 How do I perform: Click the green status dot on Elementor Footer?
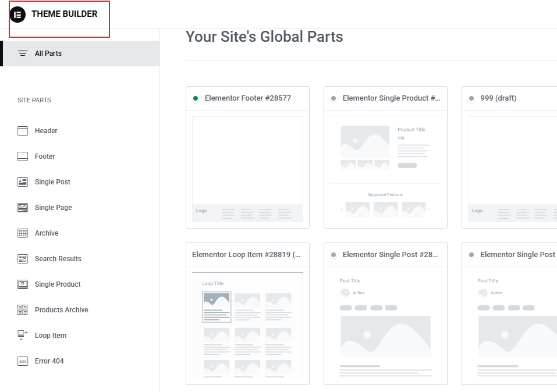[x=196, y=98]
